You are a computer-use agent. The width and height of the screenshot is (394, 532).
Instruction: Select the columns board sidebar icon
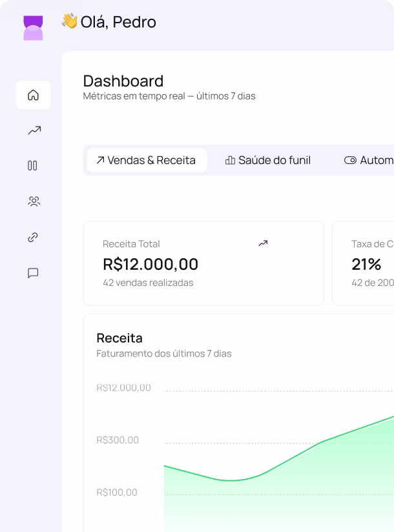[x=32, y=165]
